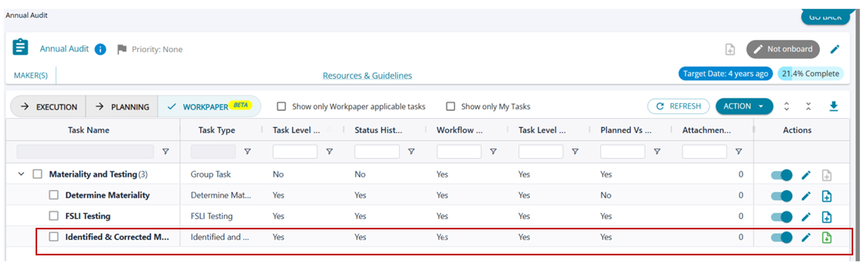Open the ACTION dropdown menu
The width and height of the screenshot is (868, 273).
(x=743, y=107)
